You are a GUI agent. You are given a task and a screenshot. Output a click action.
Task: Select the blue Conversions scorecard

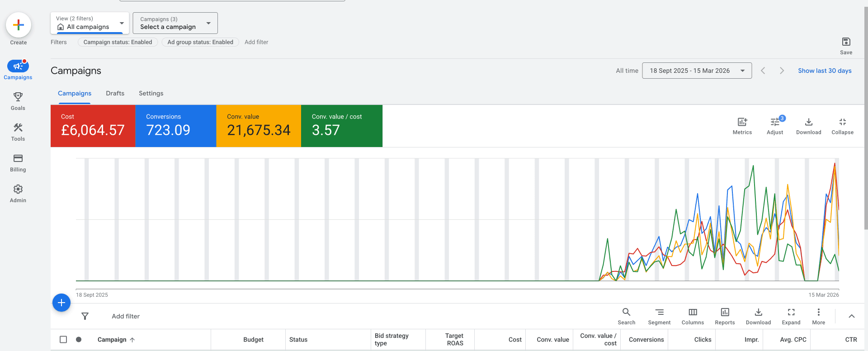click(176, 126)
